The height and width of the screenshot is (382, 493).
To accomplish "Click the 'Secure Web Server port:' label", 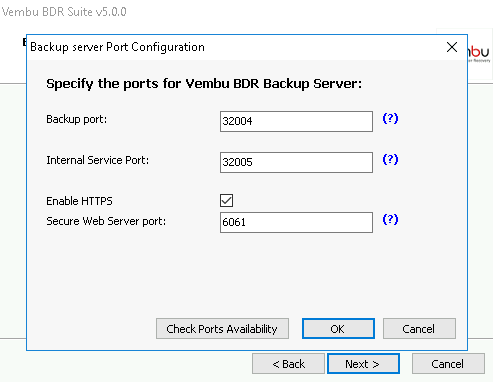I will tap(106, 221).
